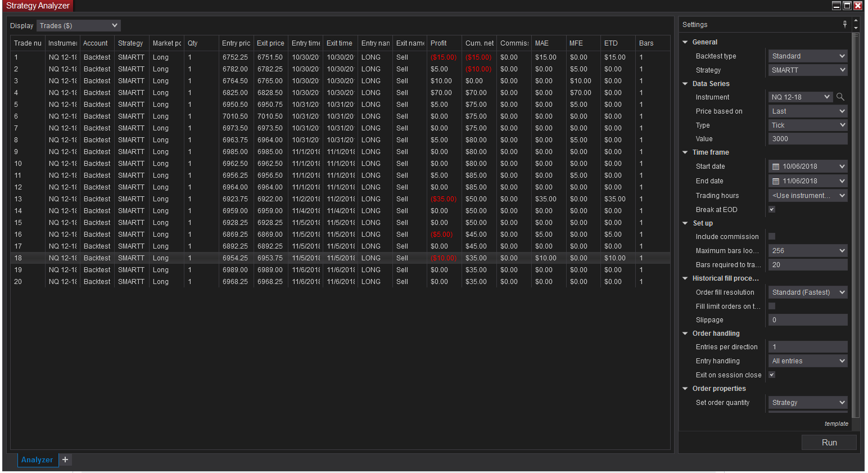Sort by the ETD column header

pyautogui.click(x=618, y=43)
